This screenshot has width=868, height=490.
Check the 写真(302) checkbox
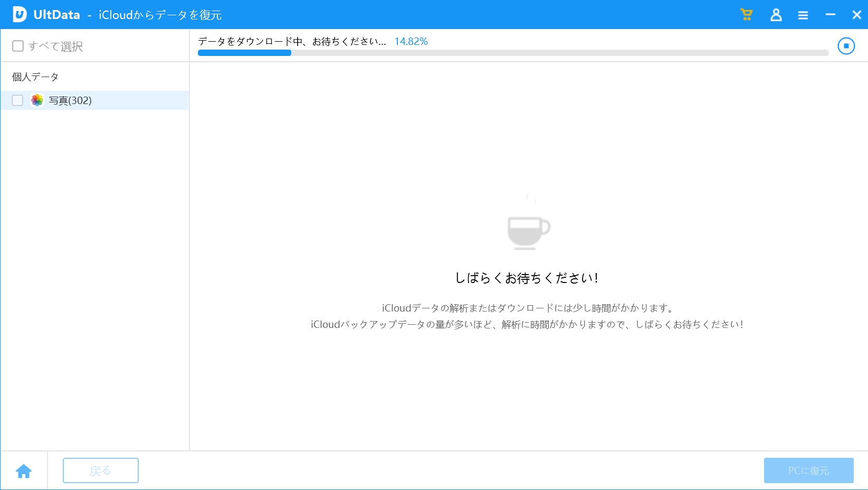[17, 100]
